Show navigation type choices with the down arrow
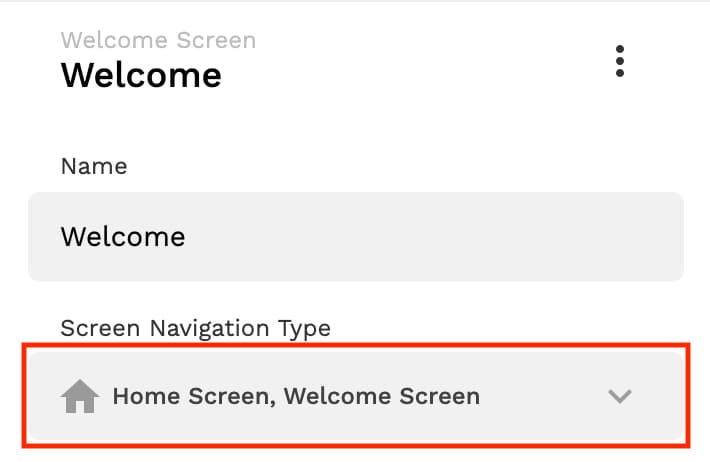710x462 pixels. tap(620, 396)
